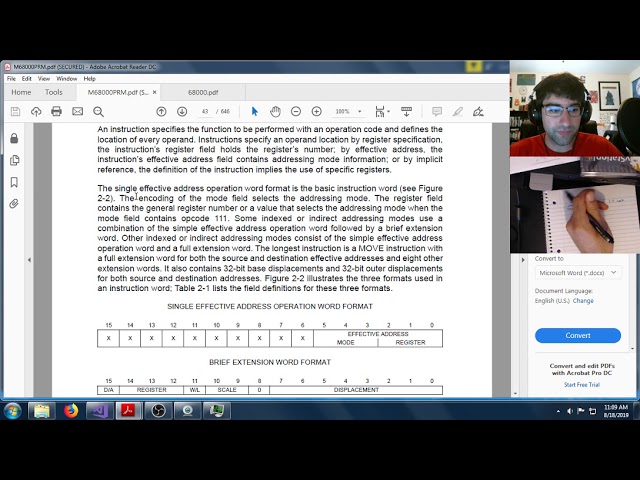Screen dimensions: 640x480
Task: Zoom out with minus icon
Action: (296, 111)
